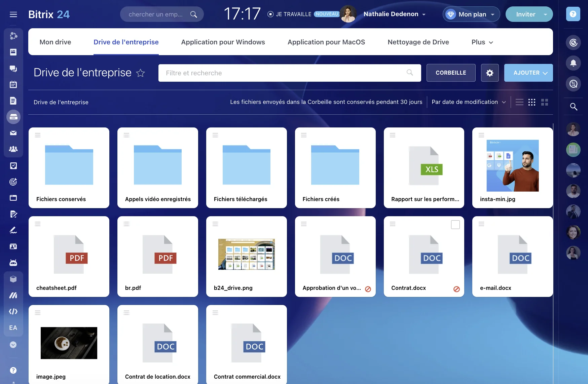This screenshot has width=588, height=384.
Task: Open the CORBEILLE button
Action: 451,73
